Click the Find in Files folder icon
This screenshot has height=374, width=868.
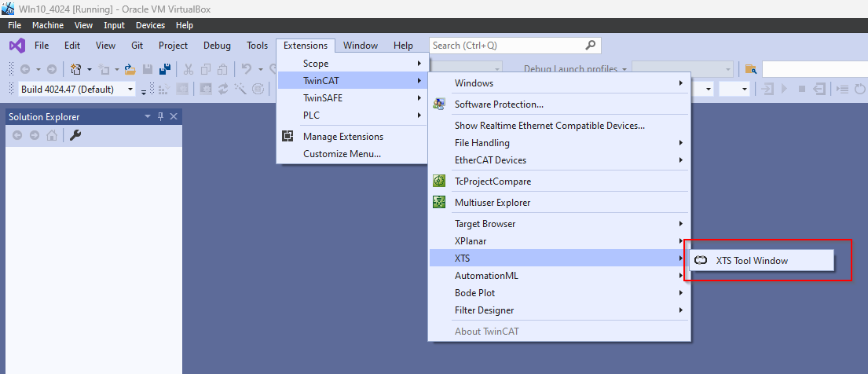[x=751, y=69]
